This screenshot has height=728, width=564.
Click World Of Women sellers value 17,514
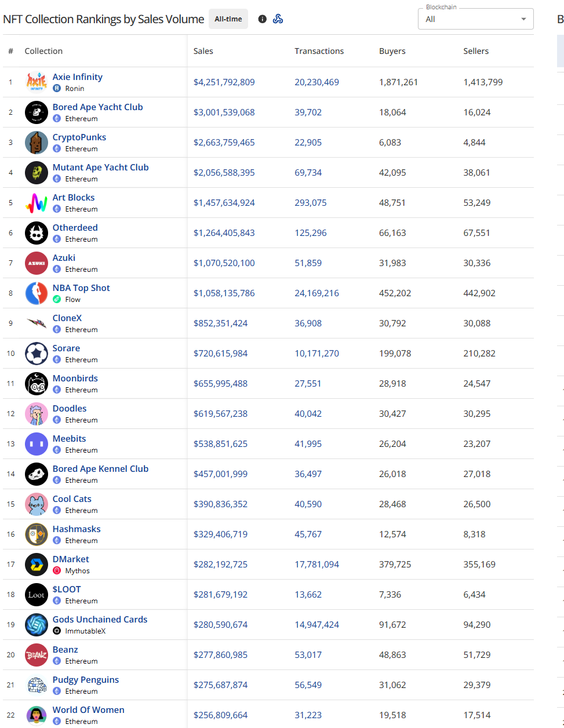pyautogui.click(x=477, y=715)
